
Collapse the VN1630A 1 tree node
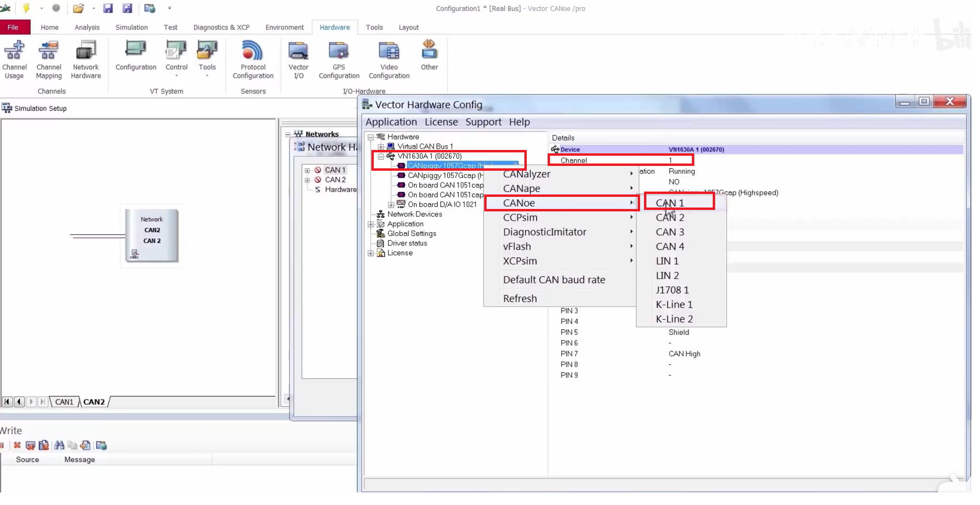click(381, 156)
